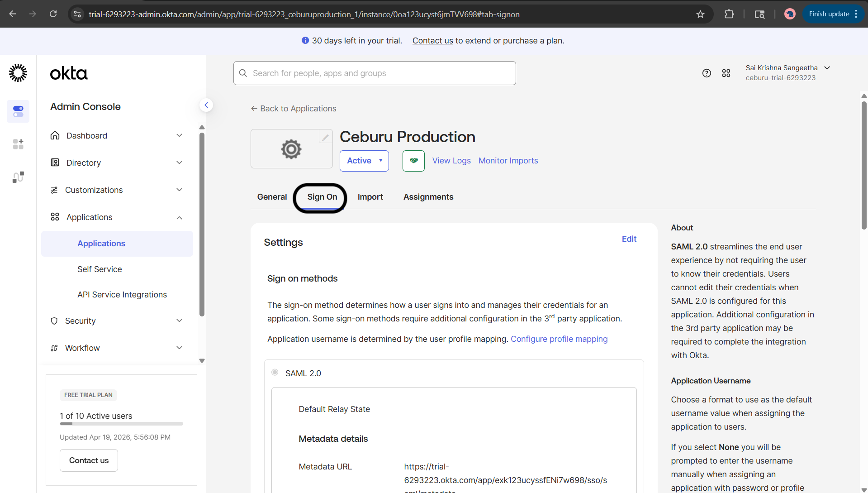Bookmark this page with the star icon

point(700,14)
